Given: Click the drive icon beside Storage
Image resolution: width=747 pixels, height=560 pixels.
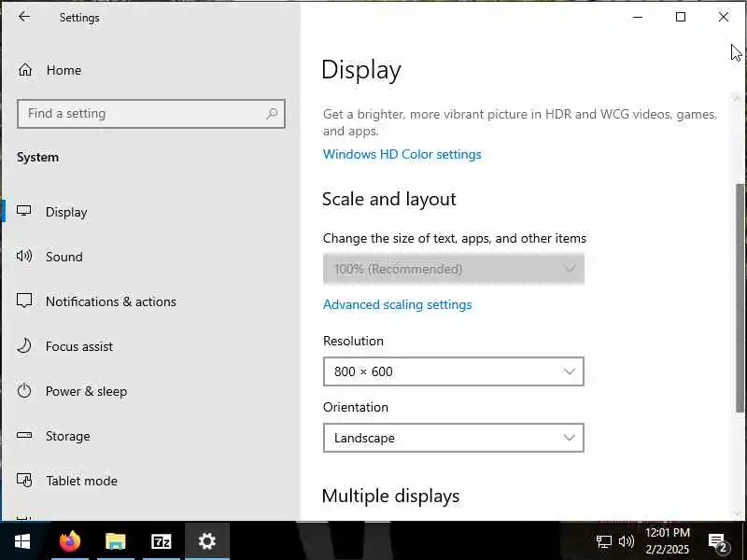Looking at the screenshot, I should click(x=24, y=435).
